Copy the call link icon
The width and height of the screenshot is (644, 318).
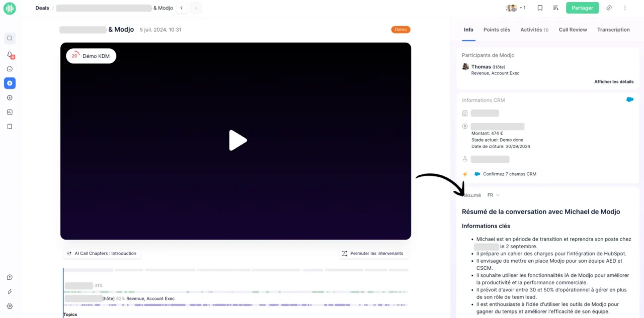(x=609, y=8)
